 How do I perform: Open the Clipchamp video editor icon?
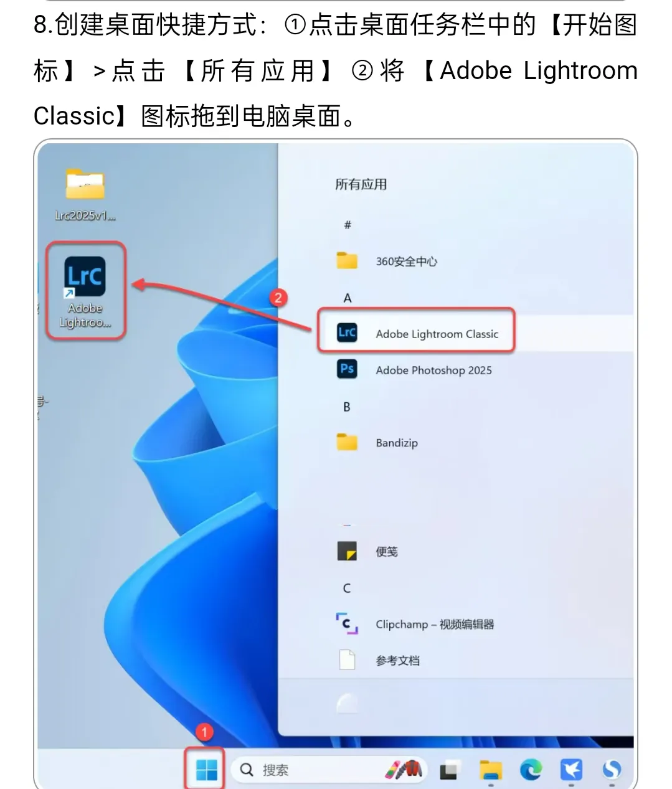click(x=347, y=623)
